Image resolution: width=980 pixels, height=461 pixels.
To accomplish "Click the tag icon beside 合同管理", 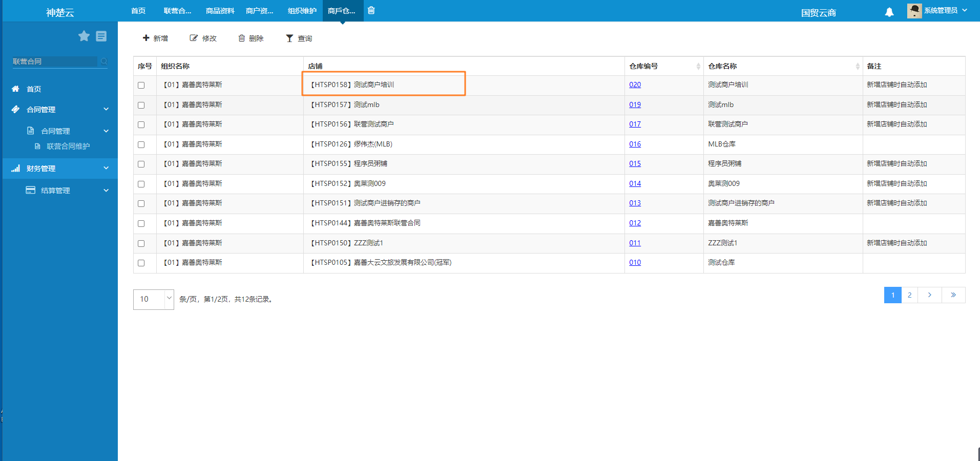I will (15, 109).
